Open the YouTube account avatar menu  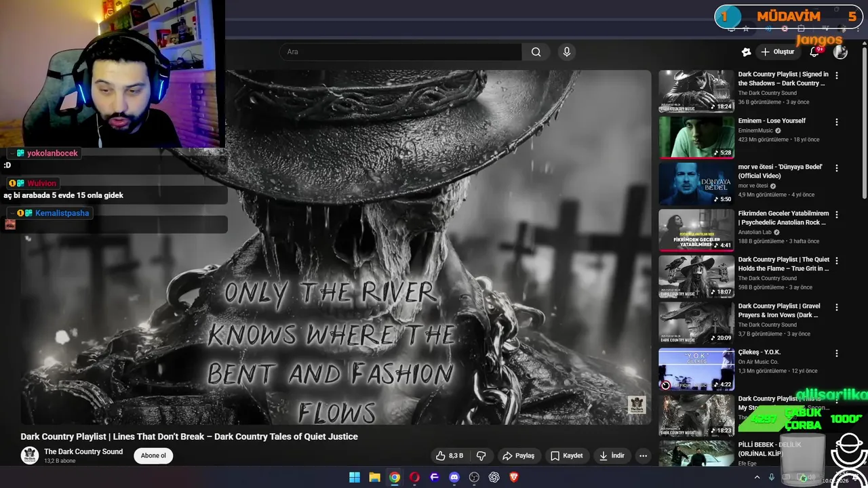click(840, 52)
